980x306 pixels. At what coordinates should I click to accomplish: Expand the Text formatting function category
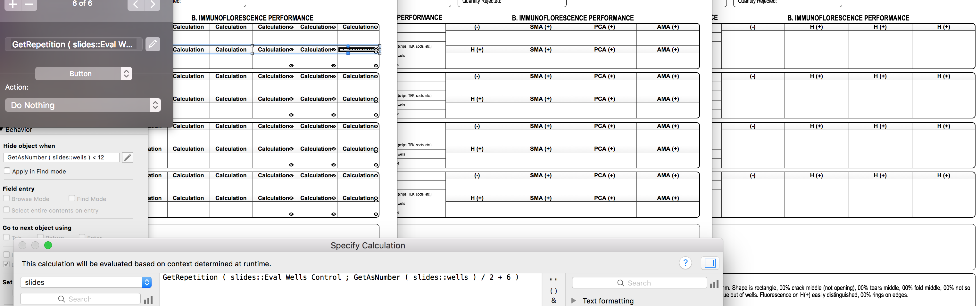tap(574, 301)
